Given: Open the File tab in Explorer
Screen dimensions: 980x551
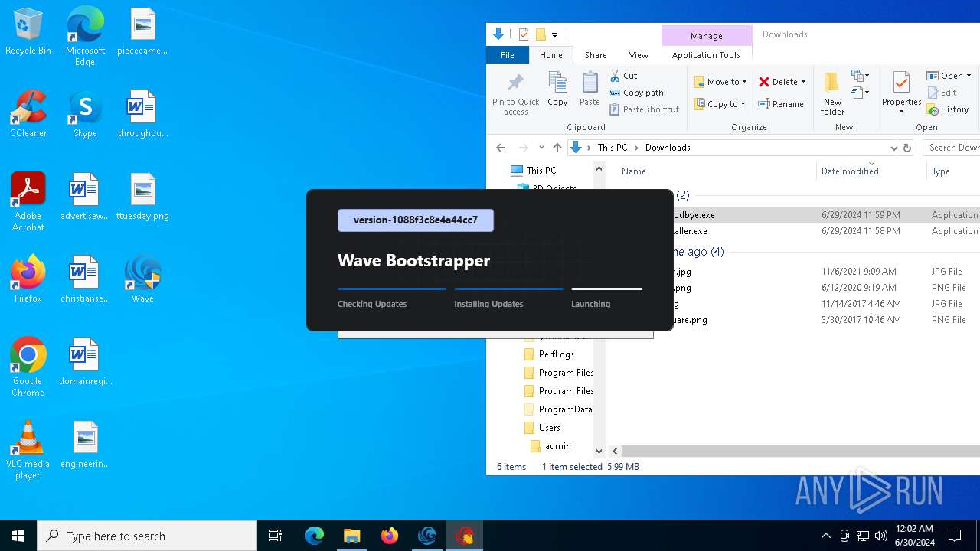Looking at the screenshot, I should click(507, 55).
